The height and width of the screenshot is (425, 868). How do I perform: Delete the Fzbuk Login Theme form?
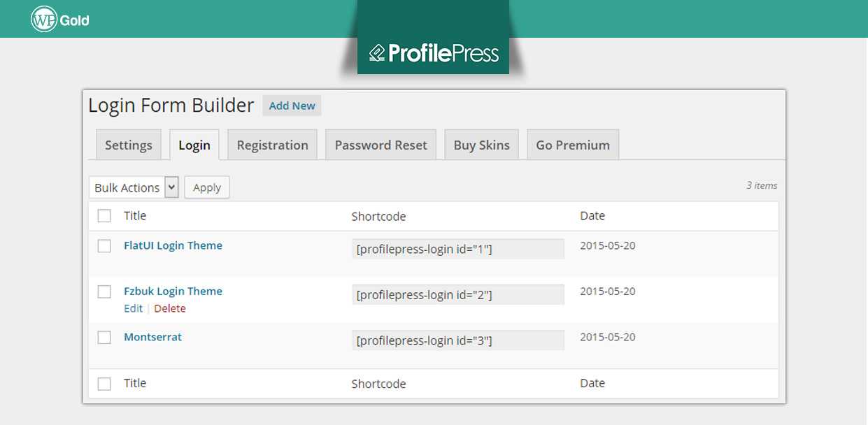click(x=170, y=308)
